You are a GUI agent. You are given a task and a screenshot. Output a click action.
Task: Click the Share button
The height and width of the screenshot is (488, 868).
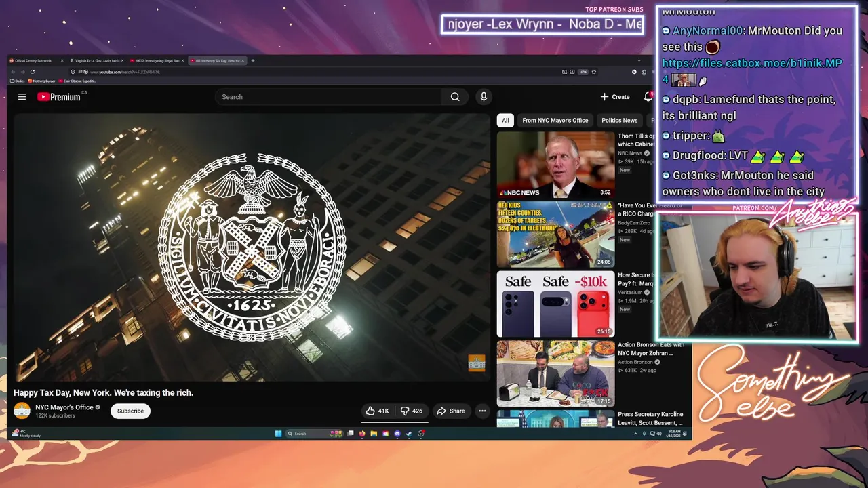(x=451, y=411)
